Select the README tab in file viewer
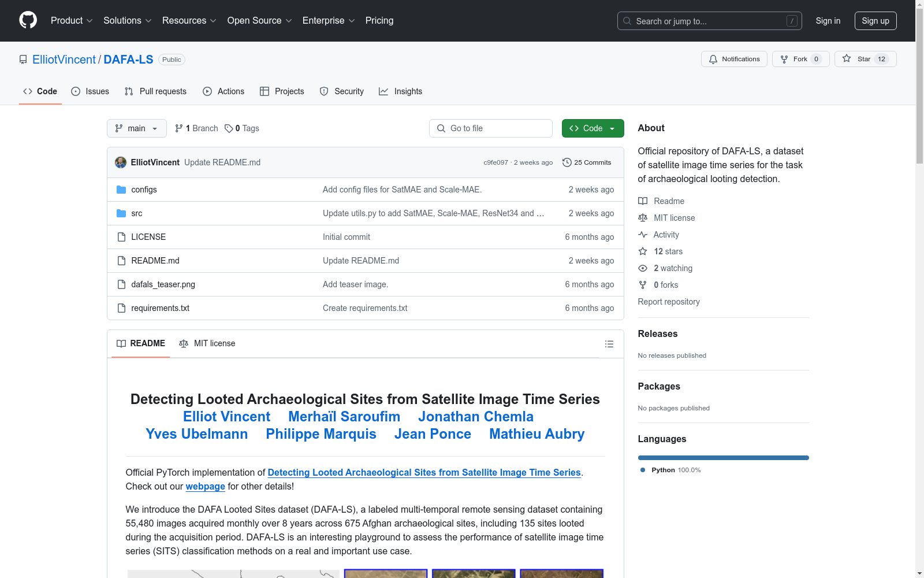Image resolution: width=924 pixels, height=578 pixels. (141, 343)
